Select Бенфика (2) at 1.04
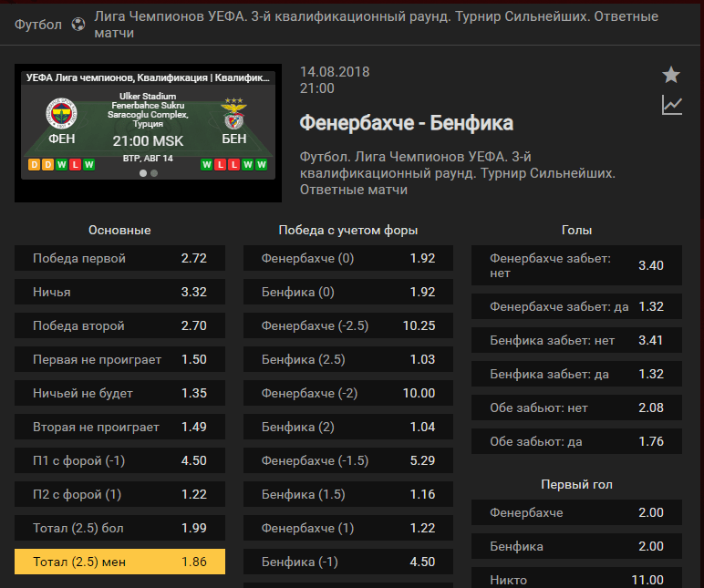 tap(348, 427)
